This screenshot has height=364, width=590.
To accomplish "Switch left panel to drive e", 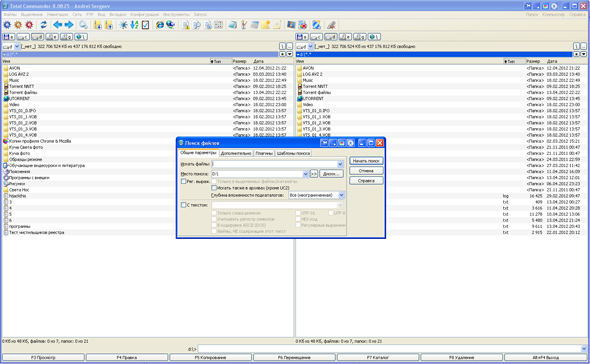I will pos(52,37).
